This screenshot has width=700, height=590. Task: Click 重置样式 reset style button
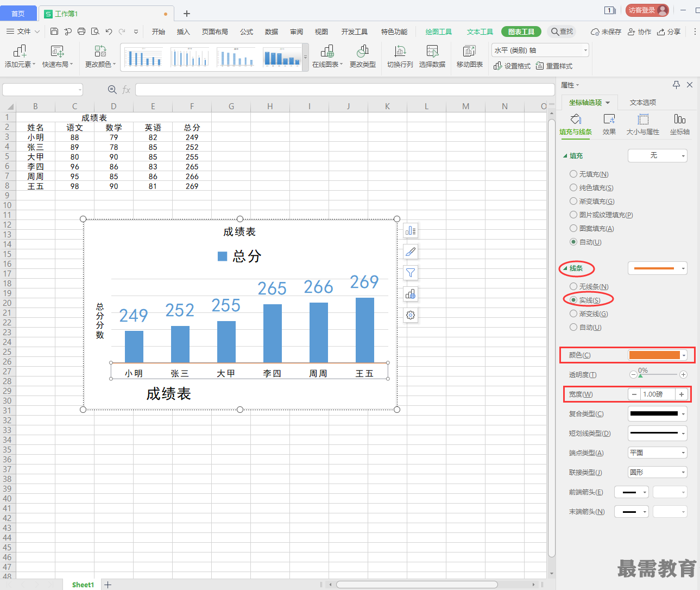(x=554, y=66)
